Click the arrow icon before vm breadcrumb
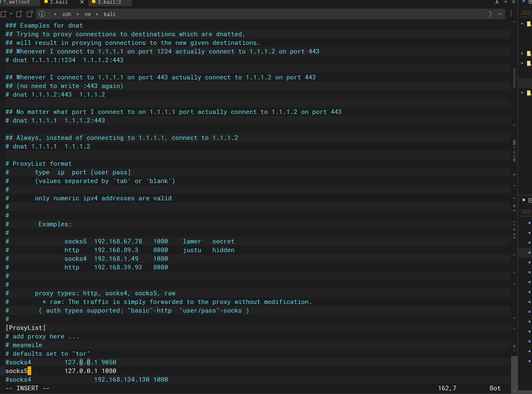Screen dimensions: 532x394 tap(78, 14)
